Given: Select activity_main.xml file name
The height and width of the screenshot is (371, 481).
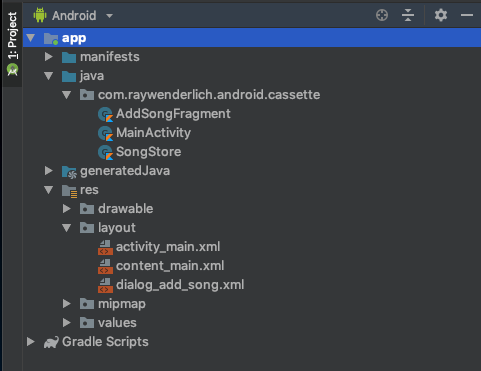Looking at the screenshot, I should [x=168, y=247].
